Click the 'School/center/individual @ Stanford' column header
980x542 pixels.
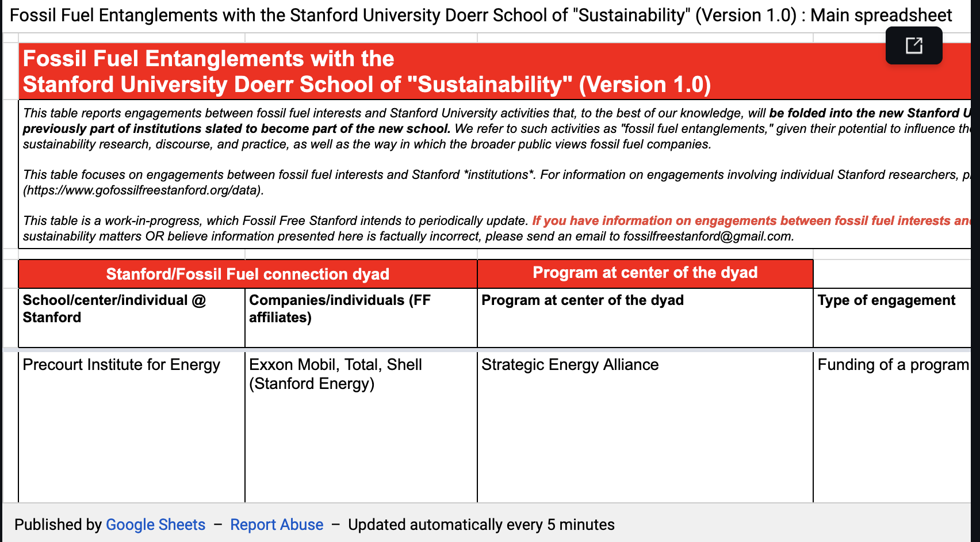132,318
